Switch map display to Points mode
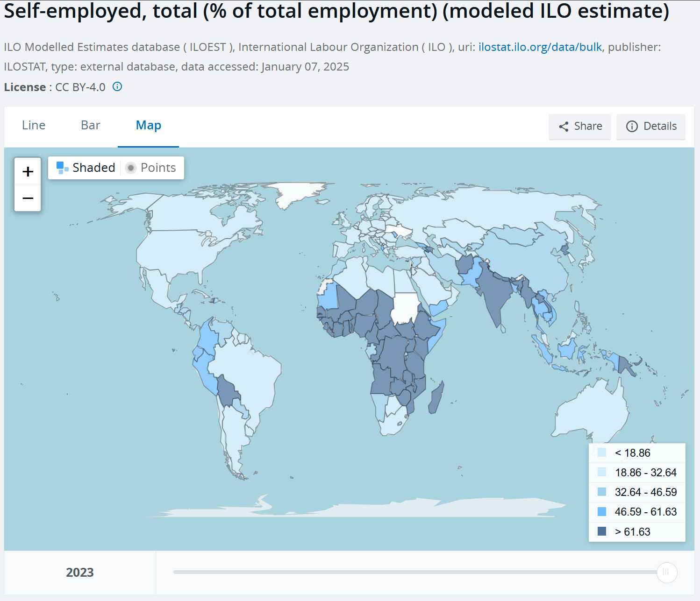700x601 pixels. coord(151,168)
